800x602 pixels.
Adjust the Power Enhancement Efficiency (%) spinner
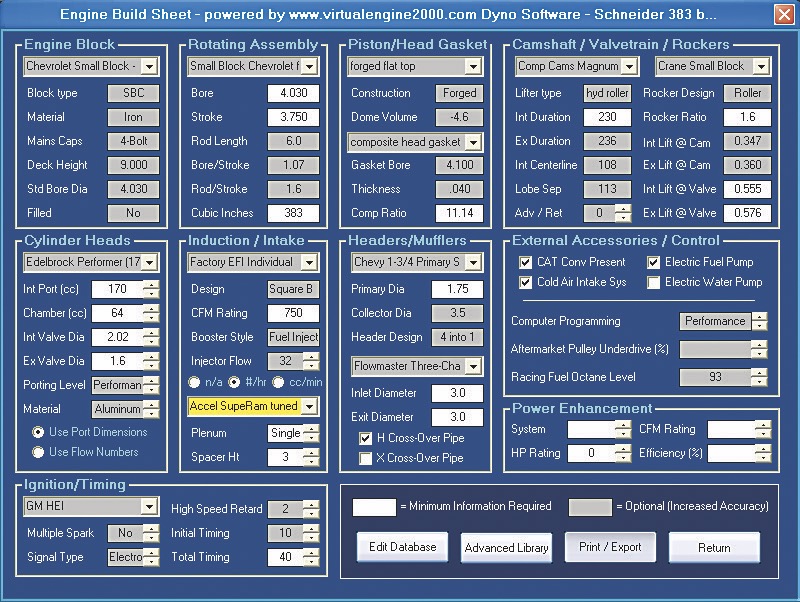(763, 453)
